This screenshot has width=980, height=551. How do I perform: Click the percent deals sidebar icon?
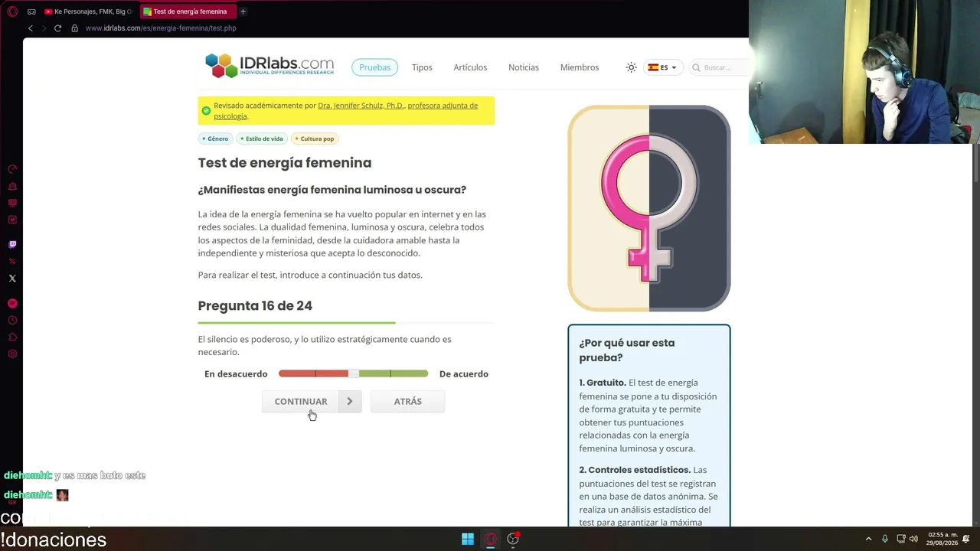(12, 262)
